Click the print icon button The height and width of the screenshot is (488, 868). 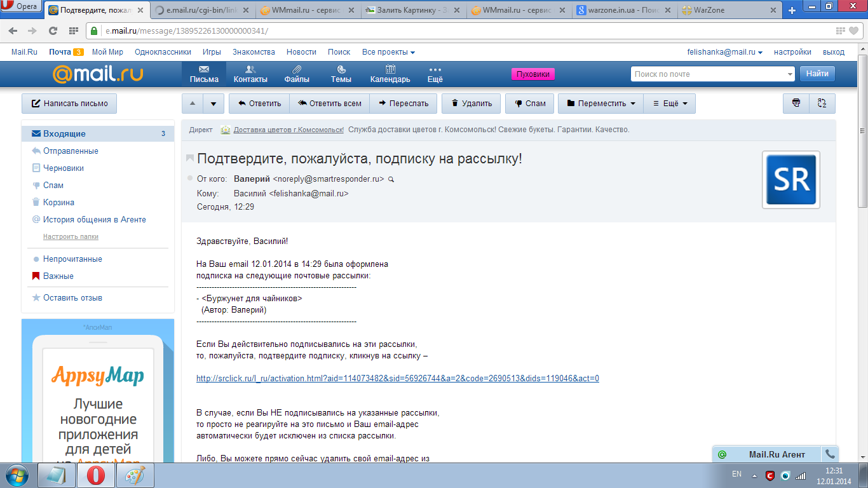coord(796,104)
